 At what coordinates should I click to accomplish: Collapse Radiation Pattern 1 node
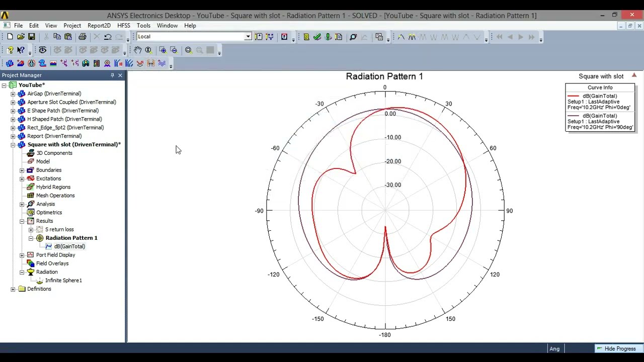pyautogui.click(x=31, y=238)
